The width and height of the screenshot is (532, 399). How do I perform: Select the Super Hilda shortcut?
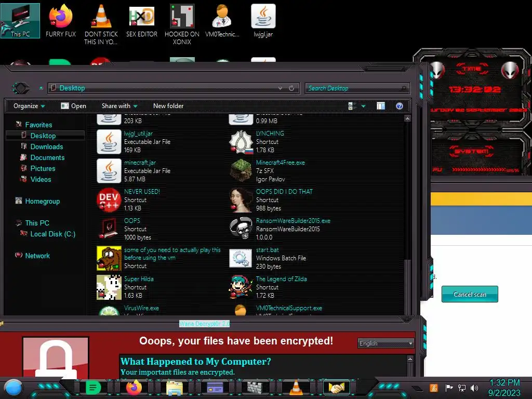tap(109, 287)
